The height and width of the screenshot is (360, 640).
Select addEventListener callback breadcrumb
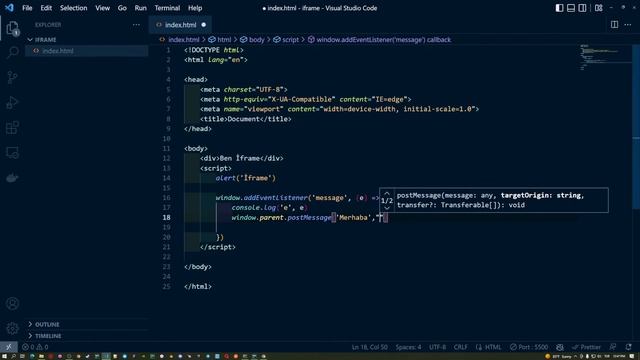point(380,40)
